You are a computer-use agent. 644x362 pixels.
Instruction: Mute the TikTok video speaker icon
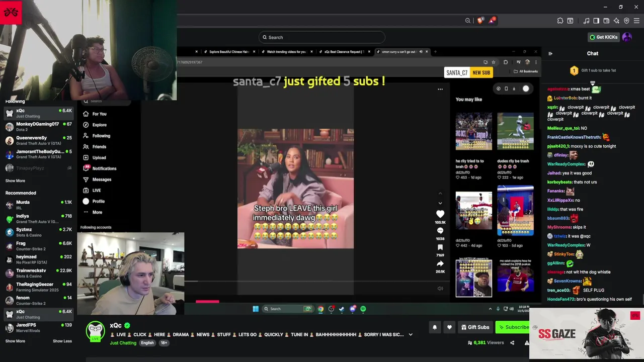click(x=440, y=289)
